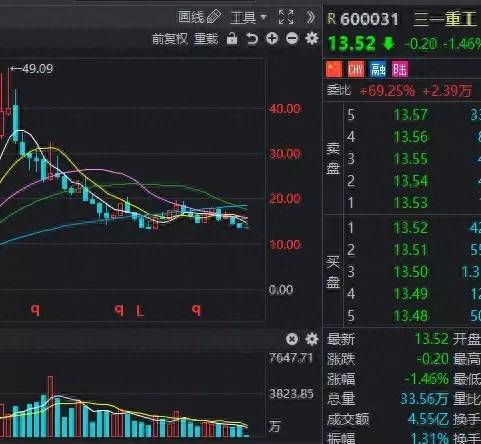Select stock code 600031
Viewport: 481px width, 444px height.
point(369,19)
